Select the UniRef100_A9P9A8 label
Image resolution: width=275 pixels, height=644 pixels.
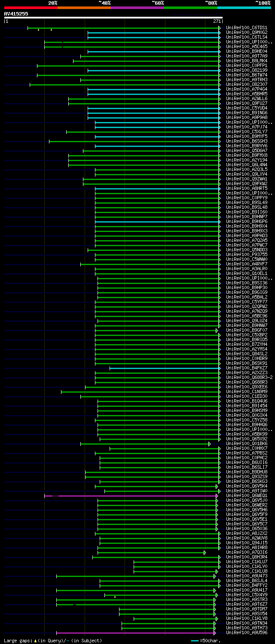(246, 118)
